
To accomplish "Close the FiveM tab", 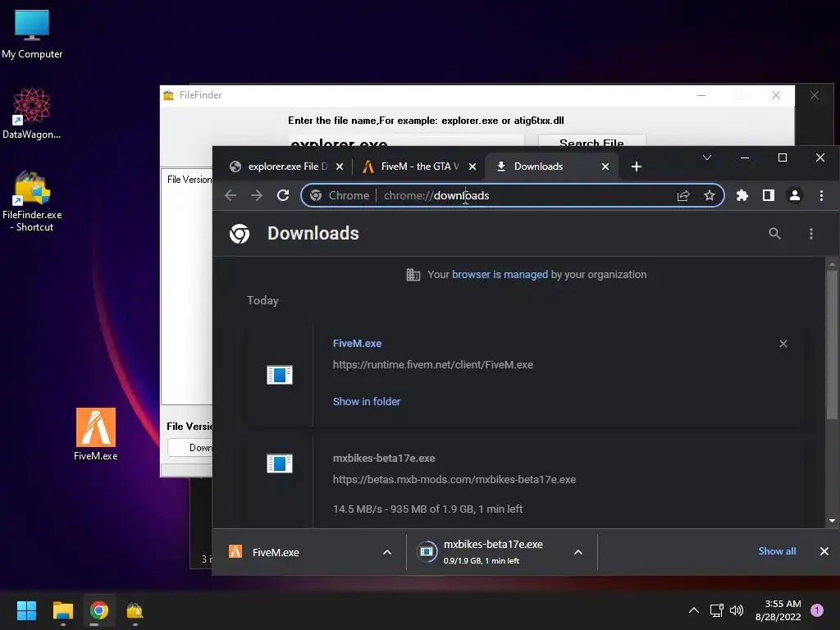I will point(472,167).
